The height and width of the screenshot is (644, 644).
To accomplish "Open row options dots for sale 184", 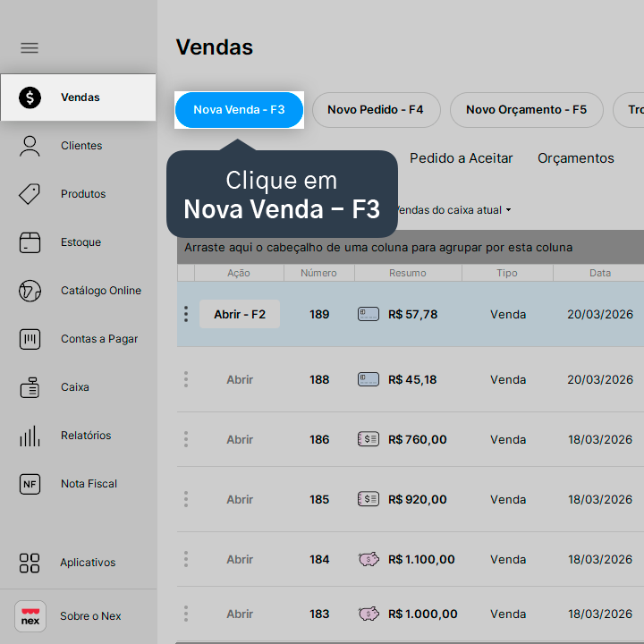I will (x=186, y=559).
